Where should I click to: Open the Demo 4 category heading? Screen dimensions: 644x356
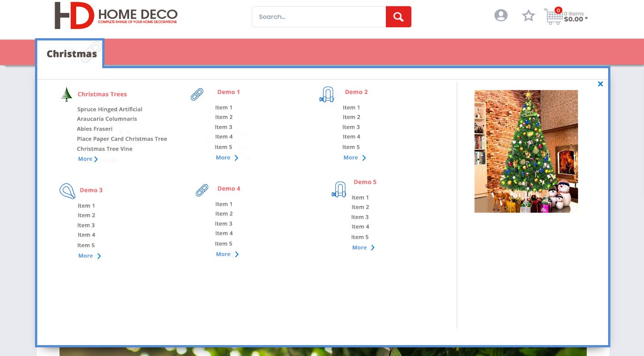click(x=229, y=188)
